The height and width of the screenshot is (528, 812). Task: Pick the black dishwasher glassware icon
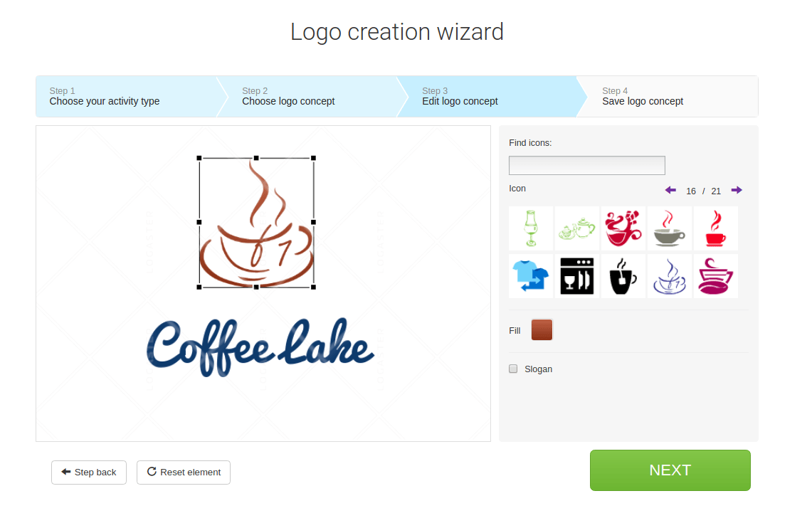[577, 276]
